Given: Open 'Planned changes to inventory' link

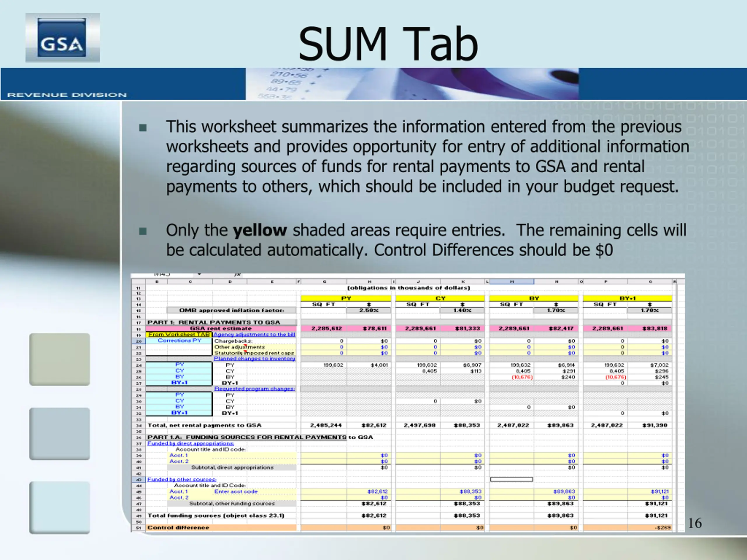Looking at the screenshot, I should coord(254,358).
